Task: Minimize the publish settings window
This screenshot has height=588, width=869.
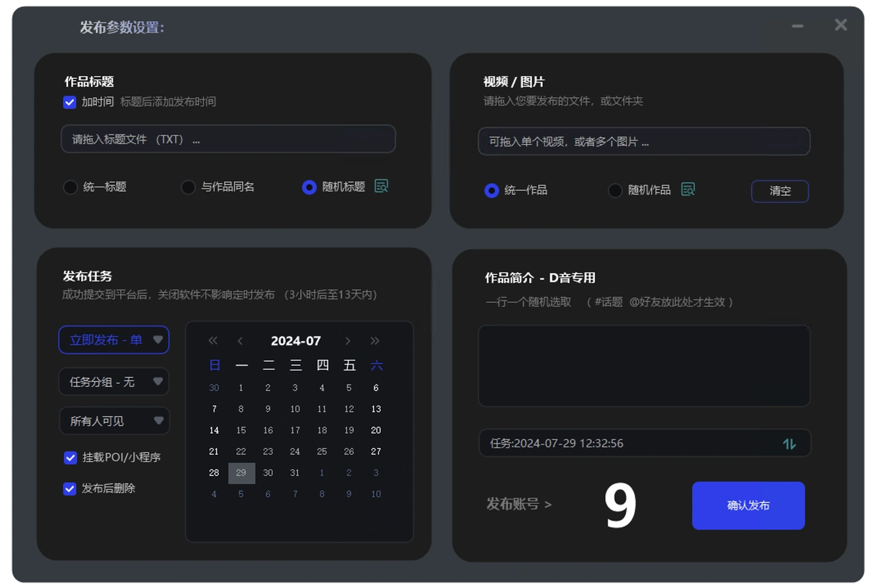Action: click(x=798, y=26)
